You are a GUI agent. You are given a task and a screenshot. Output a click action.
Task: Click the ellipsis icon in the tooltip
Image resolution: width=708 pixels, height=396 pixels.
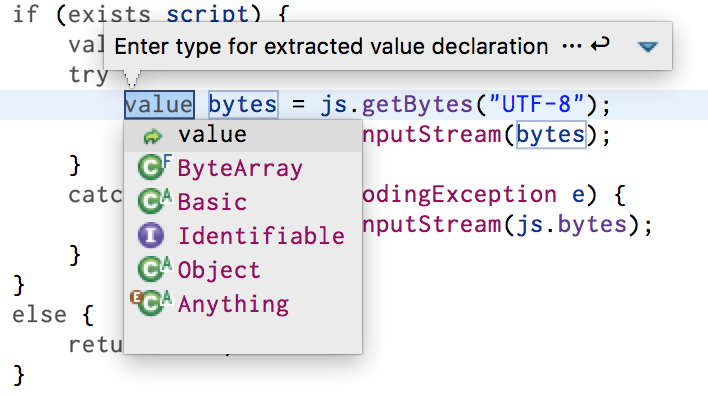pyautogui.click(x=572, y=46)
